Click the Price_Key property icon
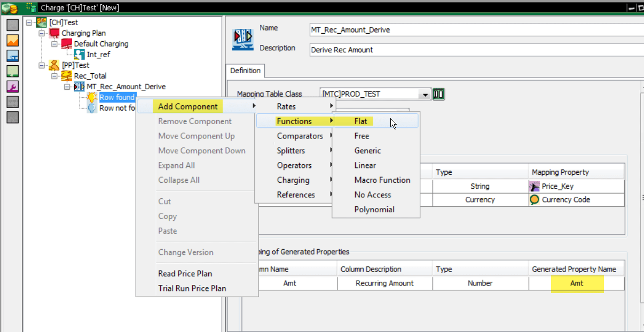 (535, 187)
